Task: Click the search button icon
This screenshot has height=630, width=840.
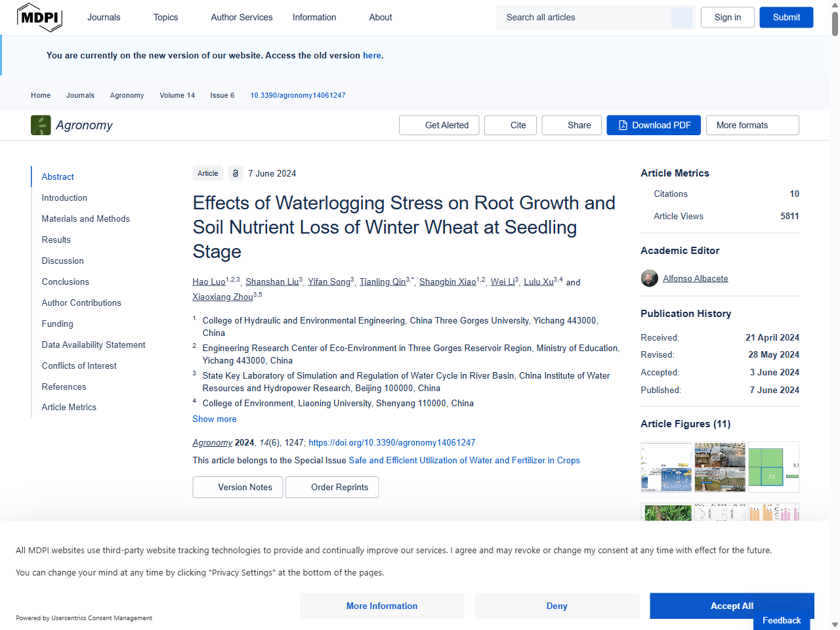Action: (681, 18)
